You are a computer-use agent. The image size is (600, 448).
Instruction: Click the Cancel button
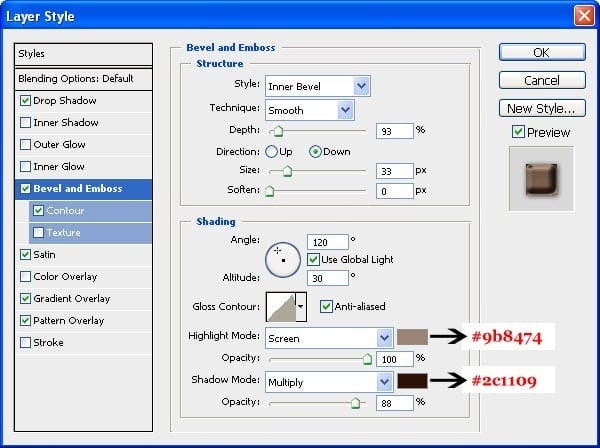coord(542,80)
